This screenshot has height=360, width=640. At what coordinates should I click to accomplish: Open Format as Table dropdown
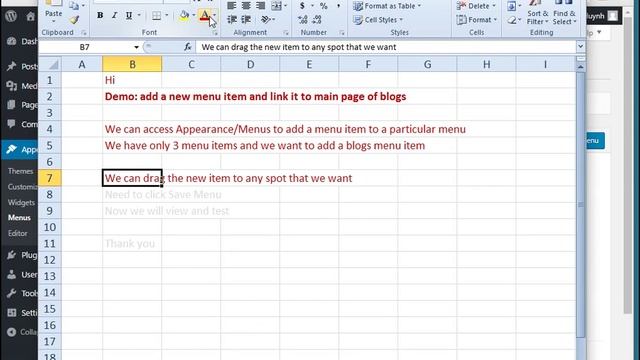click(x=387, y=6)
